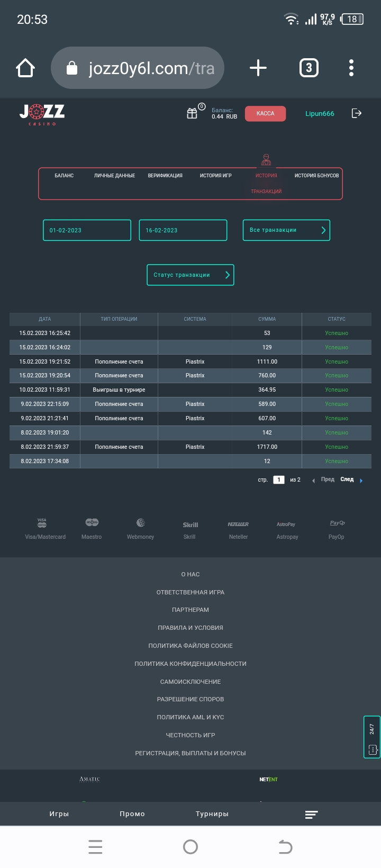This screenshot has height=868, width=381.
Task: Open the hamburger menu in bottom bar
Action: [x=312, y=815]
